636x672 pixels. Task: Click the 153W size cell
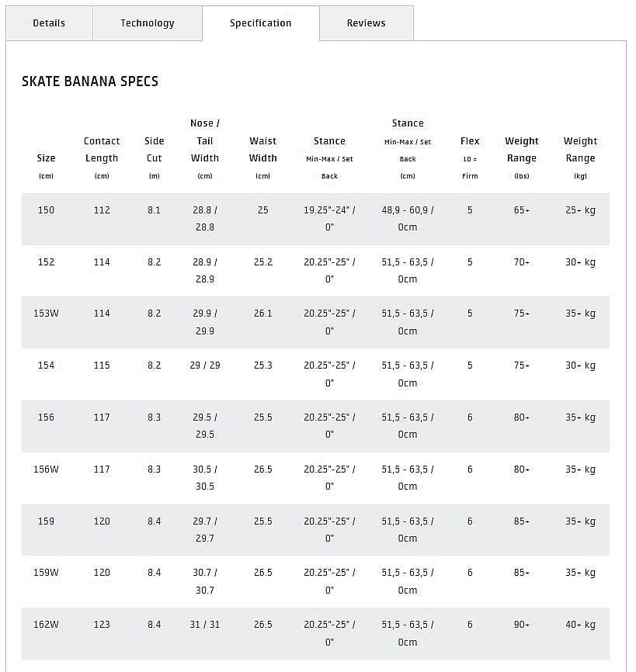point(47,313)
